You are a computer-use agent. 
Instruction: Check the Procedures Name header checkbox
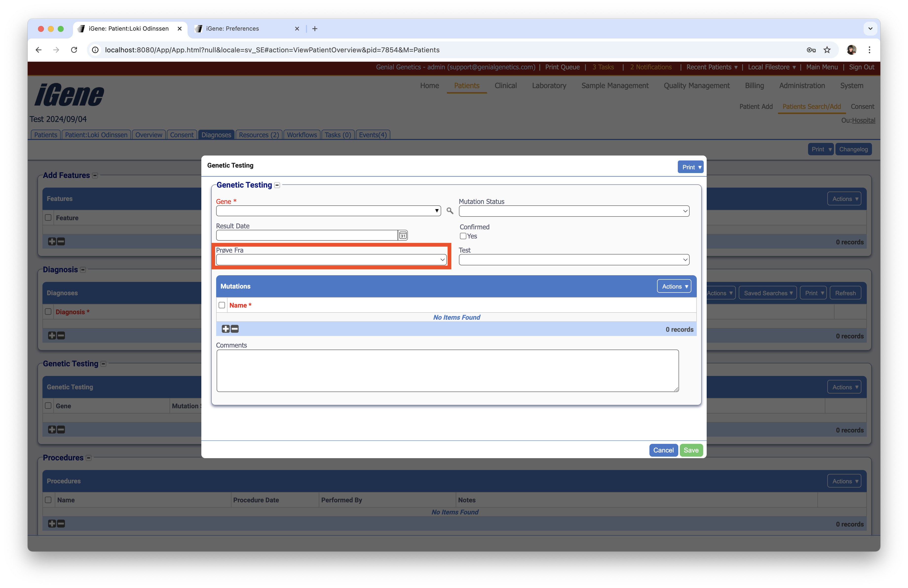[48, 500]
